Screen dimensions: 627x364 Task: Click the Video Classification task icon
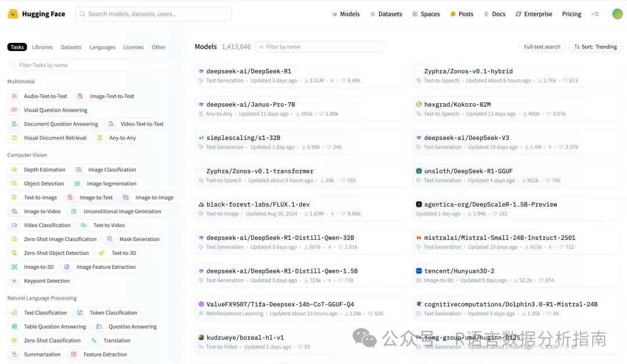point(15,225)
